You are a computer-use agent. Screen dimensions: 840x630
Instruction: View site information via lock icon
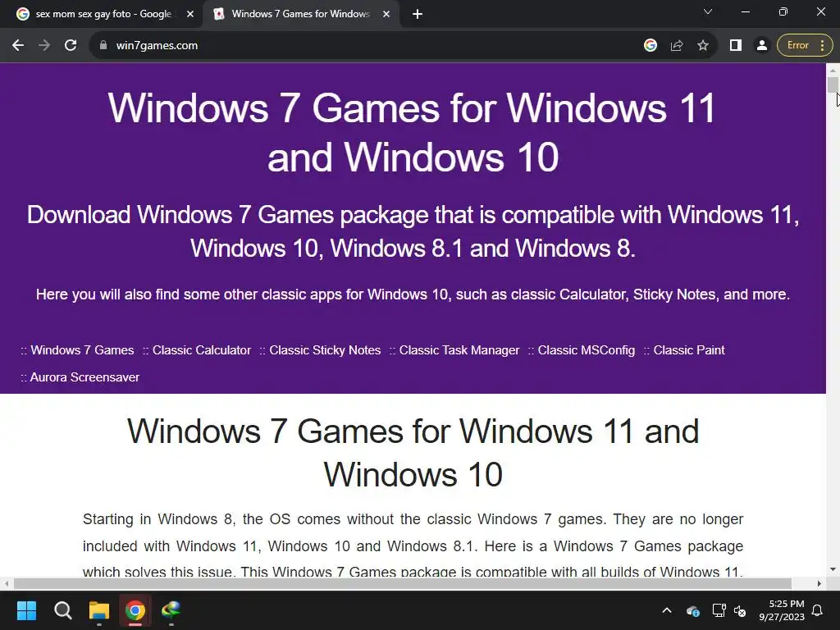click(103, 46)
